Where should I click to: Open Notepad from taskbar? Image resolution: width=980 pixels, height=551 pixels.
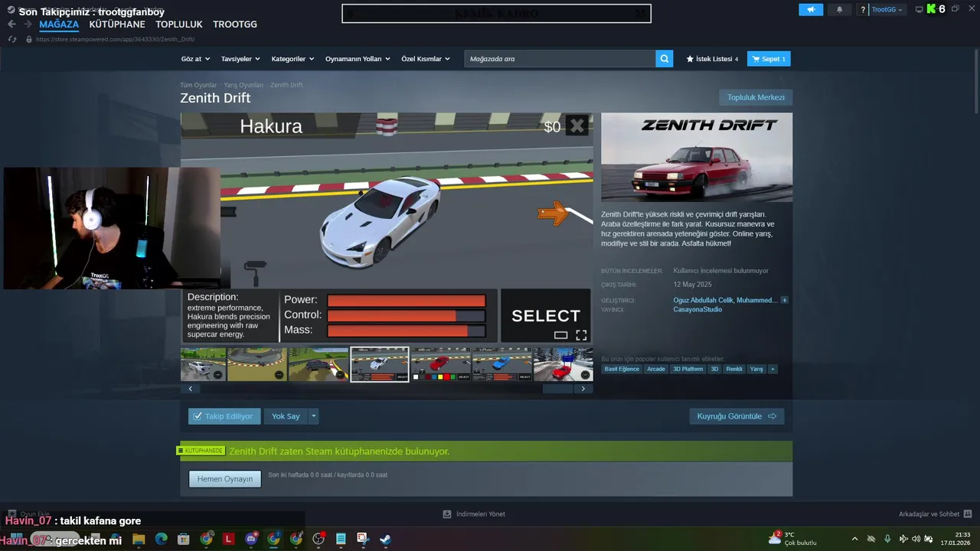(341, 540)
